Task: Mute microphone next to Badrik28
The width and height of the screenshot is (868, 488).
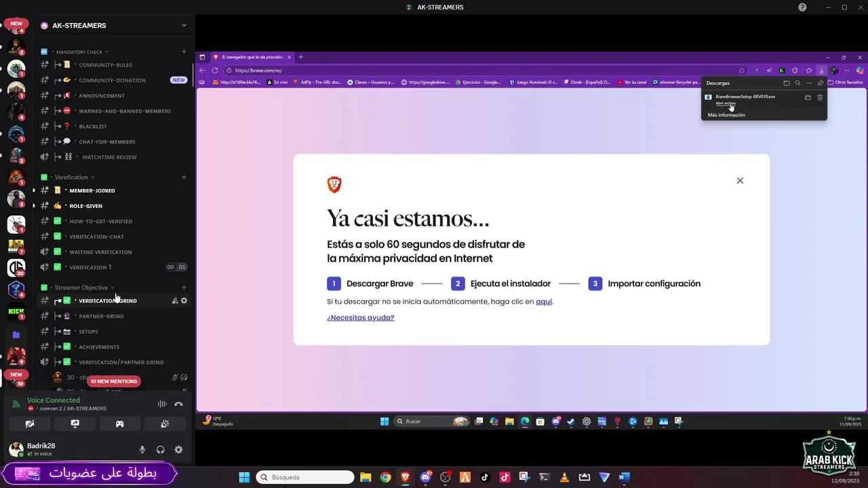Action: [x=142, y=449]
